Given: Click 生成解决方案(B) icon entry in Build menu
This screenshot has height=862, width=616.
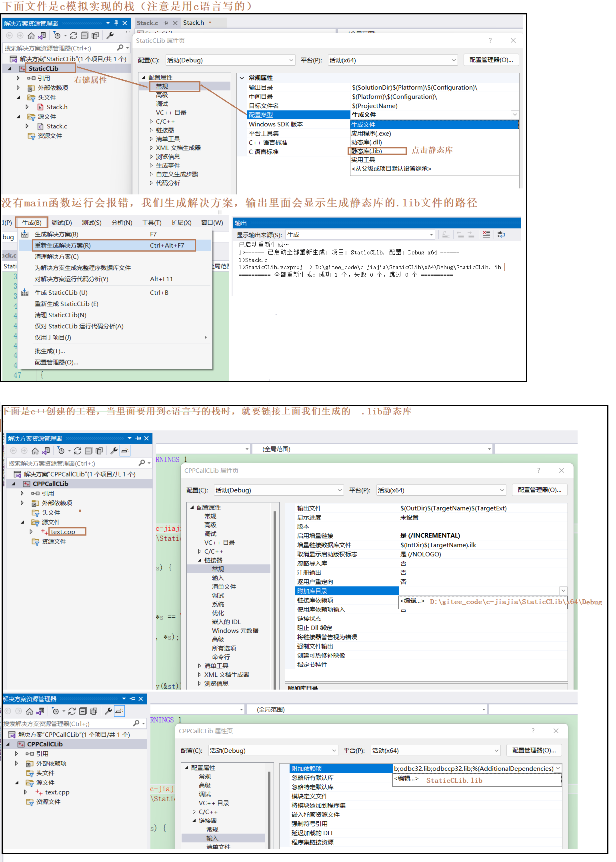Looking at the screenshot, I should coord(25,234).
